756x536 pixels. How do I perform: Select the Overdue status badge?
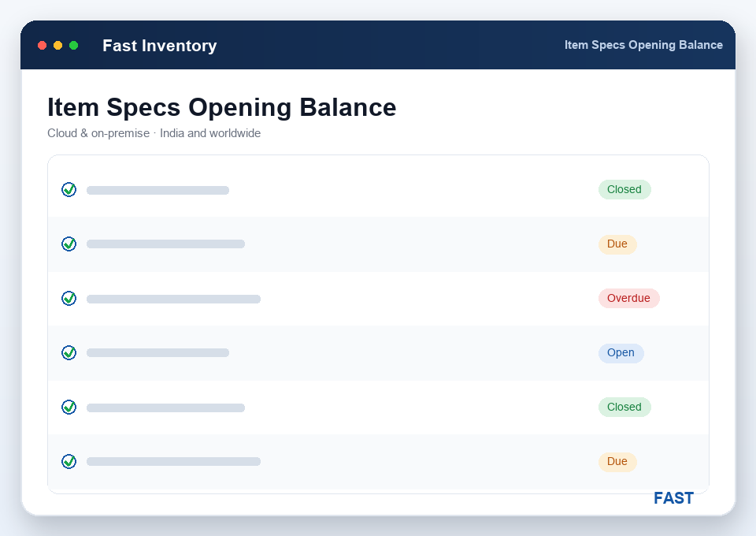(x=628, y=298)
